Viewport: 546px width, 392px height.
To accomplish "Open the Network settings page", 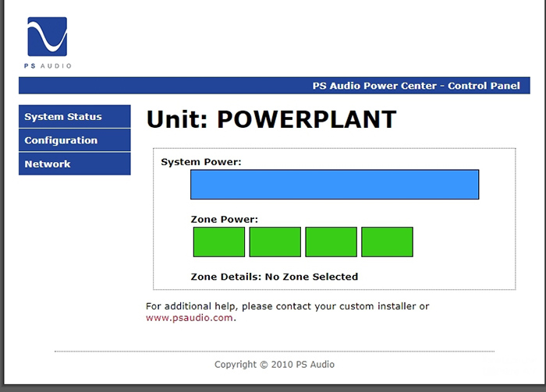I will (75, 164).
